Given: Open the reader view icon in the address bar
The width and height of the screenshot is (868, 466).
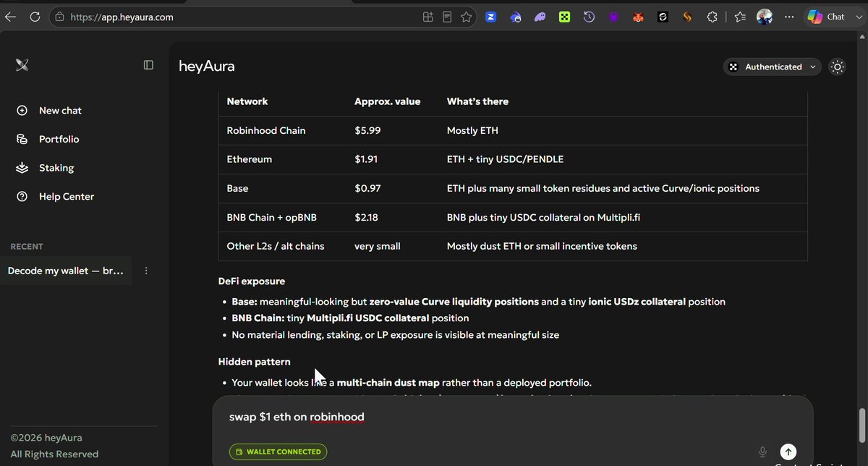Looking at the screenshot, I should (447, 17).
